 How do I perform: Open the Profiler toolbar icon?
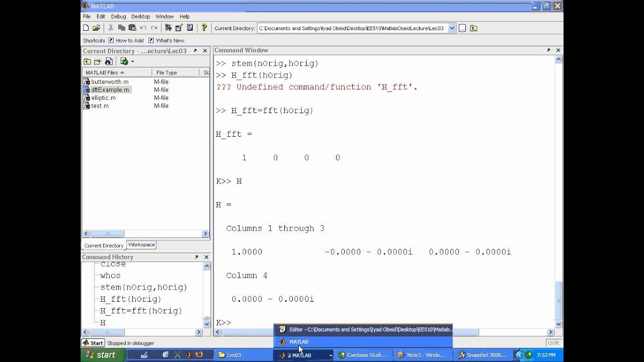point(190,28)
